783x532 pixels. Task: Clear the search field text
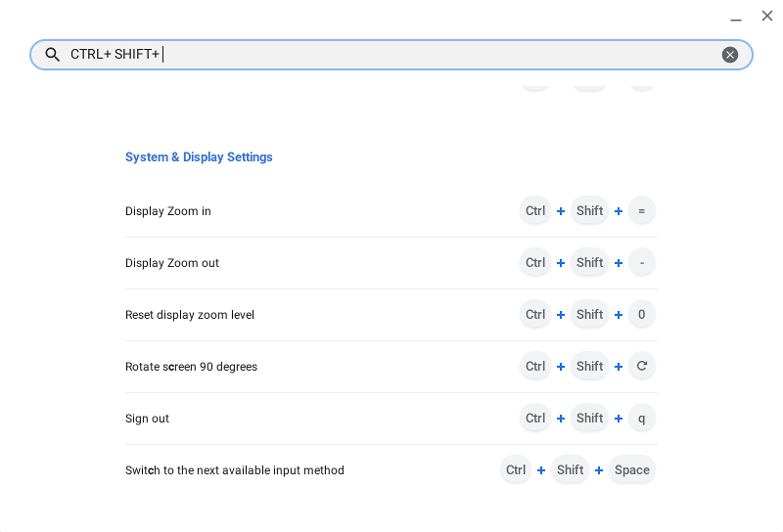(x=730, y=55)
